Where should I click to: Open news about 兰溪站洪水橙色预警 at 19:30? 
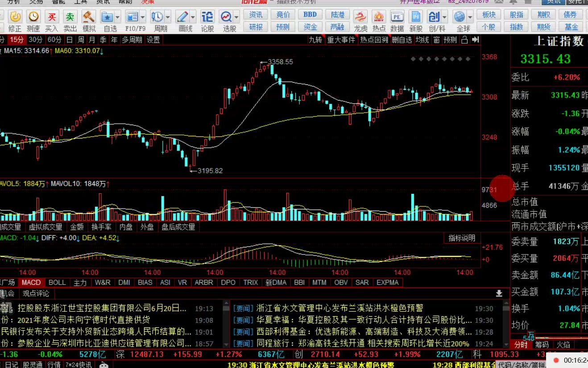pos(340,308)
